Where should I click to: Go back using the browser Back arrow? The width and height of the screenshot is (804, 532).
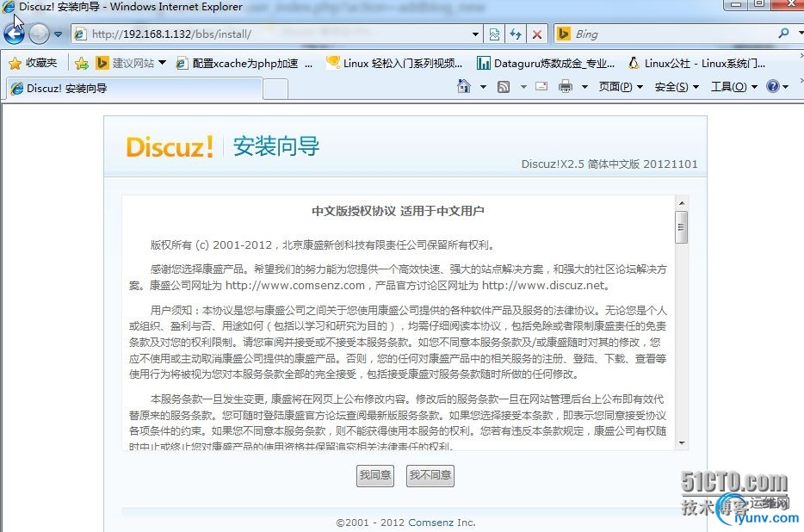pos(14,34)
